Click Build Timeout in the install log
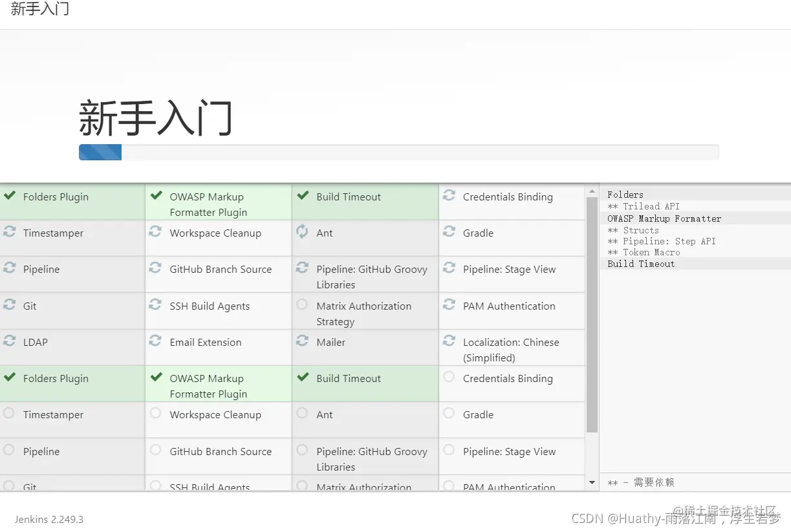Viewport: 791px width, 532px height. [x=641, y=264]
